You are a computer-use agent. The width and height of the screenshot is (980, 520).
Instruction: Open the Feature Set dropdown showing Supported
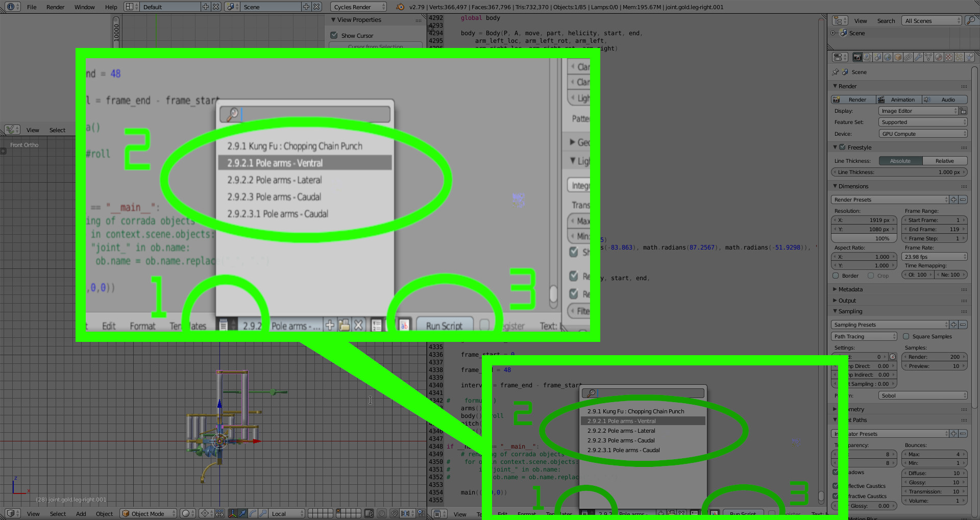tap(922, 122)
